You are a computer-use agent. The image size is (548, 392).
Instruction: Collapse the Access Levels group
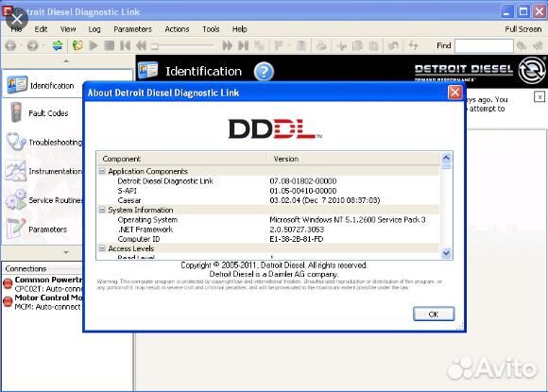tap(102, 248)
